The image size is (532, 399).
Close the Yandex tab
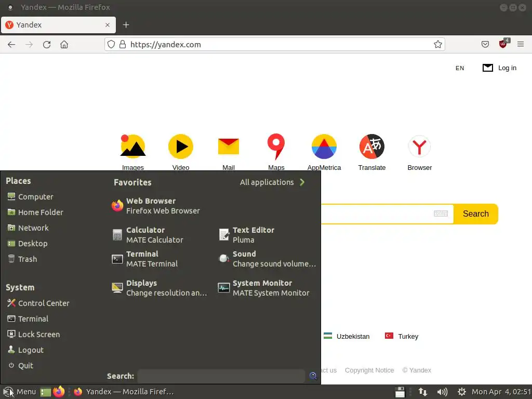coord(108,25)
